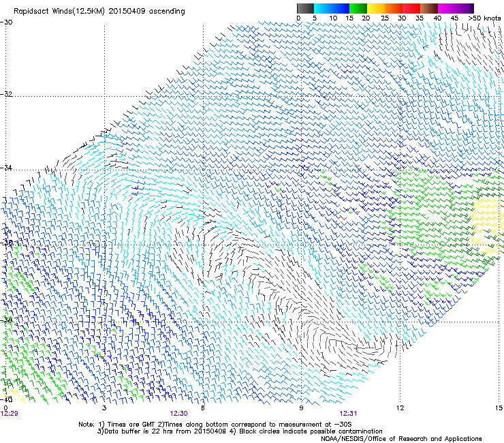Click the '>50 knots' legend label
The image size is (504, 443).
[484, 18]
